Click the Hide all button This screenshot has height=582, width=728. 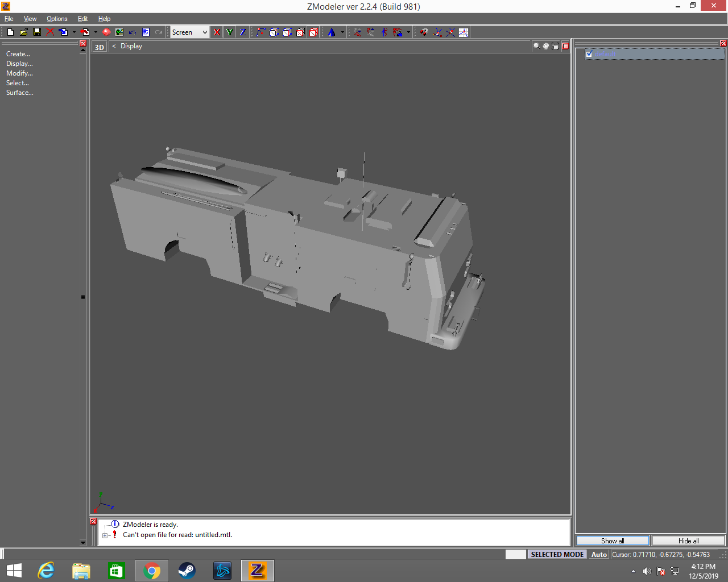coord(688,541)
